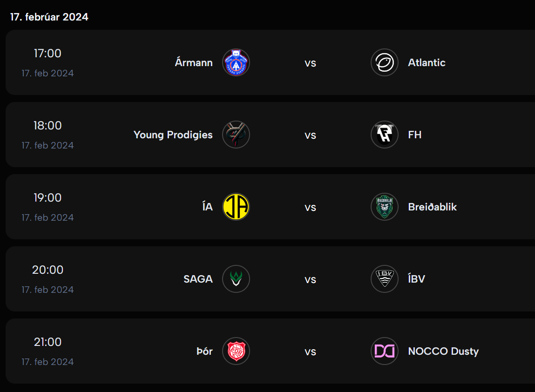The width and height of the screenshot is (535, 392).
Task: Click the 17. febrúar 2024 date heading
Action: click(49, 17)
